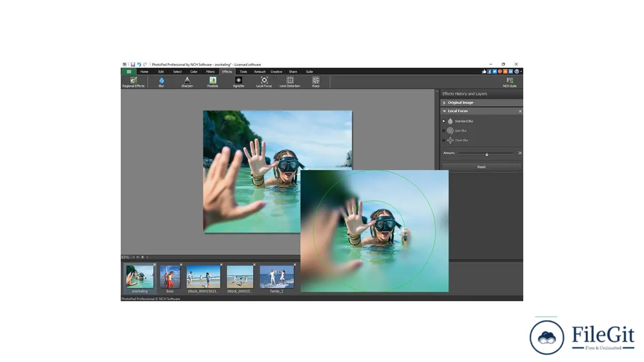This screenshot has width=644, height=362.
Task: Click the greyed Redo arrow
Action: click(145, 64)
